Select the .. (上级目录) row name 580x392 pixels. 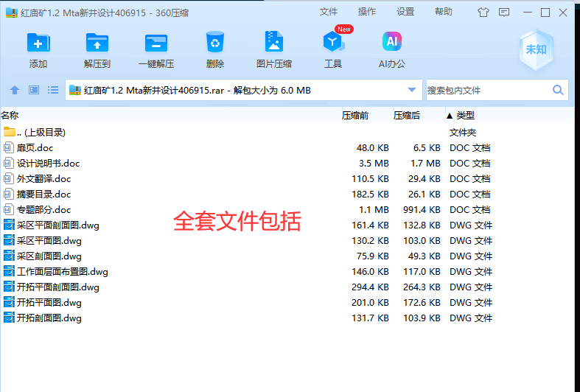click(x=41, y=133)
